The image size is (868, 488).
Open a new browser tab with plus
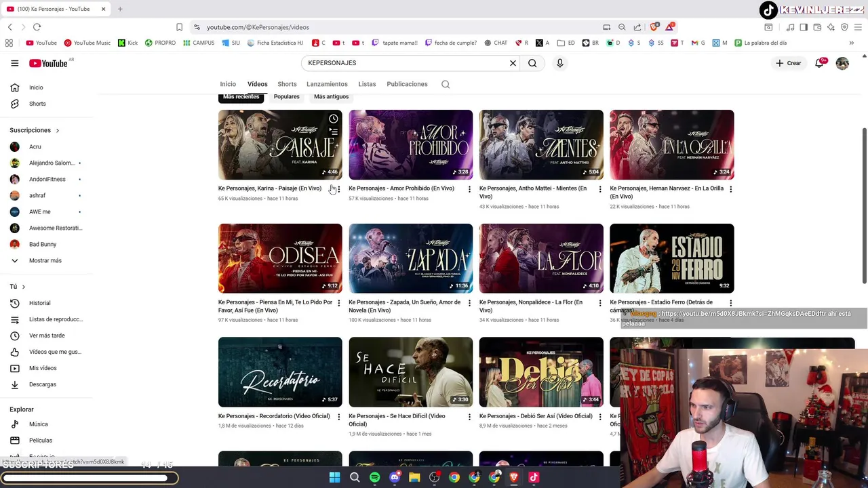pyautogui.click(x=120, y=9)
